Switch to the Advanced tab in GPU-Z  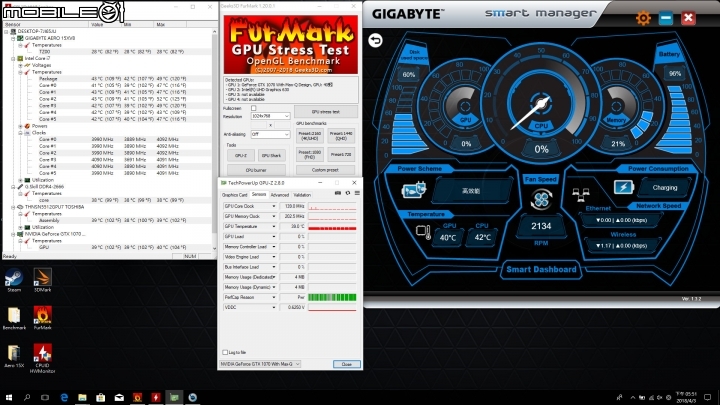pos(280,195)
